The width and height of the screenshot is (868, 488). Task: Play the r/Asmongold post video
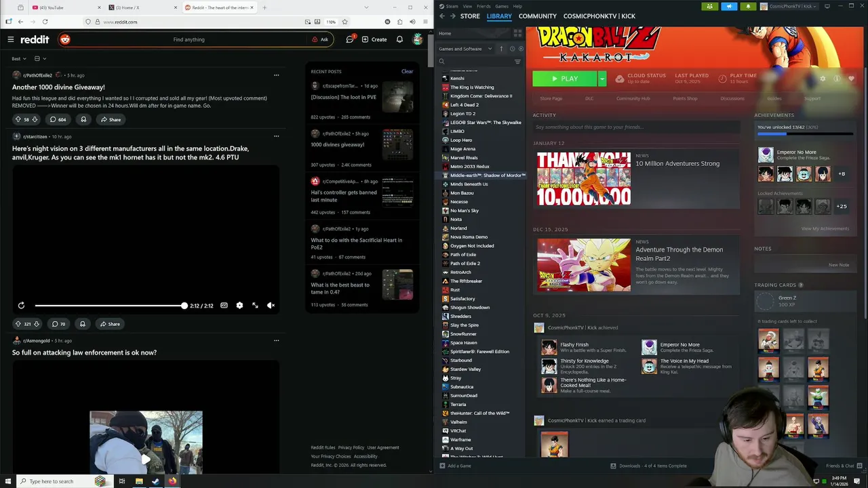click(x=146, y=458)
